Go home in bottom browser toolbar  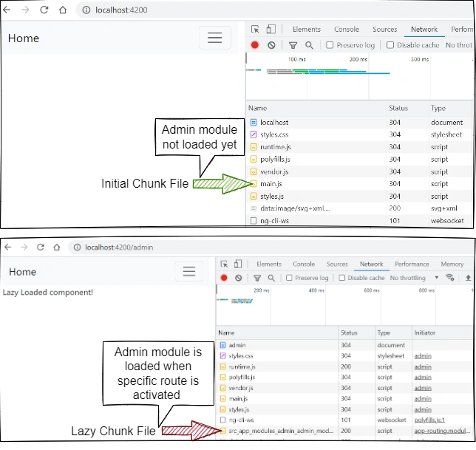pos(57,247)
